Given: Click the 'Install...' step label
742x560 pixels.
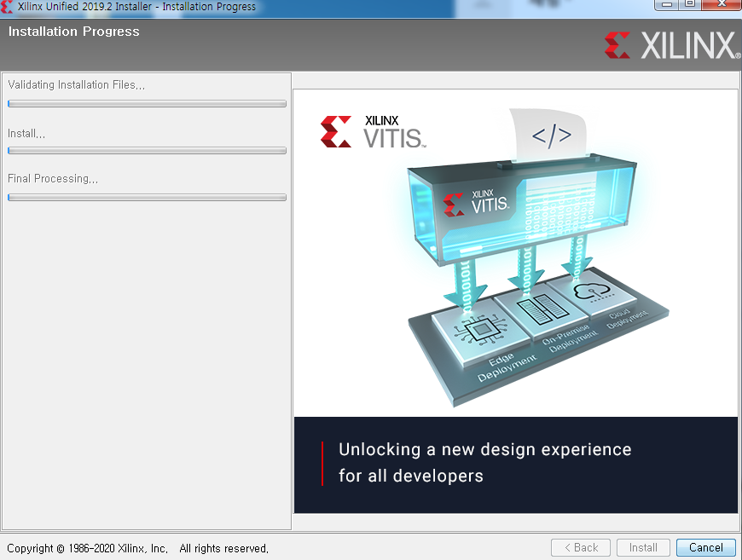Looking at the screenshot, I should tap(26, 134).
